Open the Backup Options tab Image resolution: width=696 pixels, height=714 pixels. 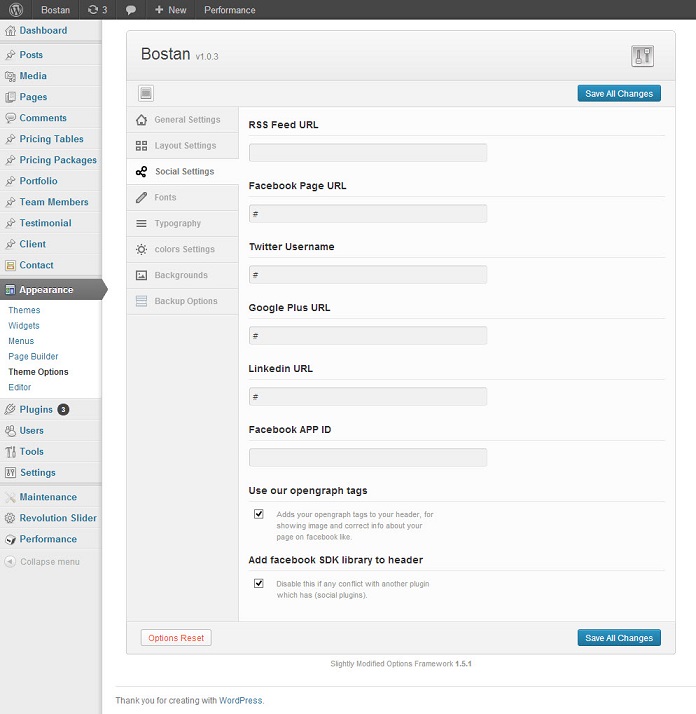185,301
